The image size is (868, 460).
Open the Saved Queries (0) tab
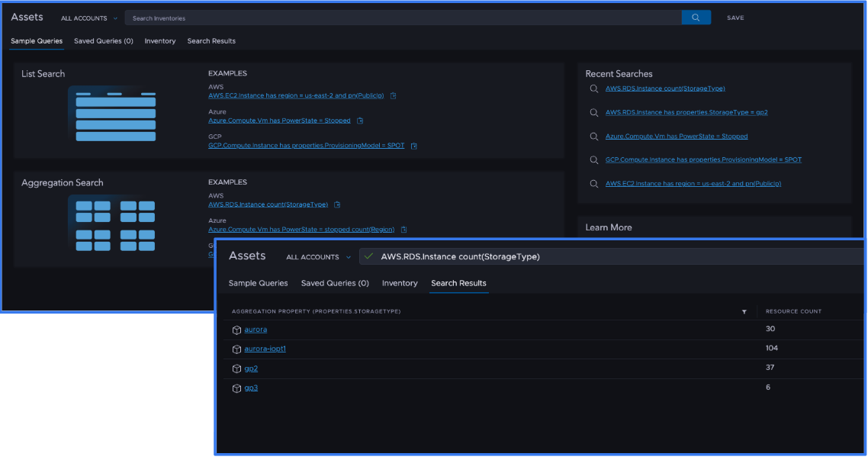tap(103, 41)
